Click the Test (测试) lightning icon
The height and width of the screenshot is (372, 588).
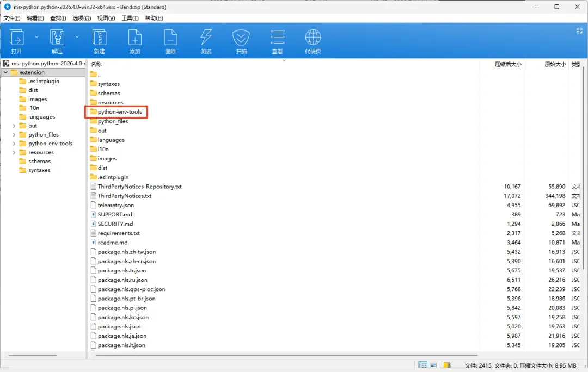[x=206, y=41]
